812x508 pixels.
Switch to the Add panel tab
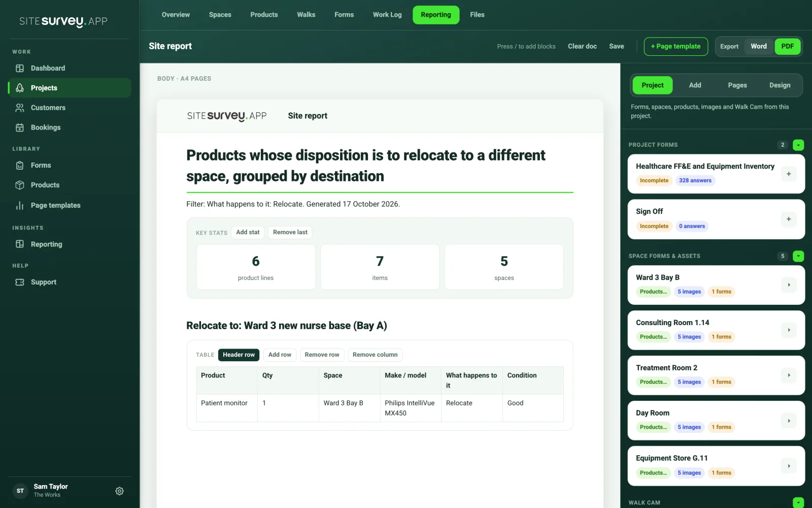click(695, 85)
